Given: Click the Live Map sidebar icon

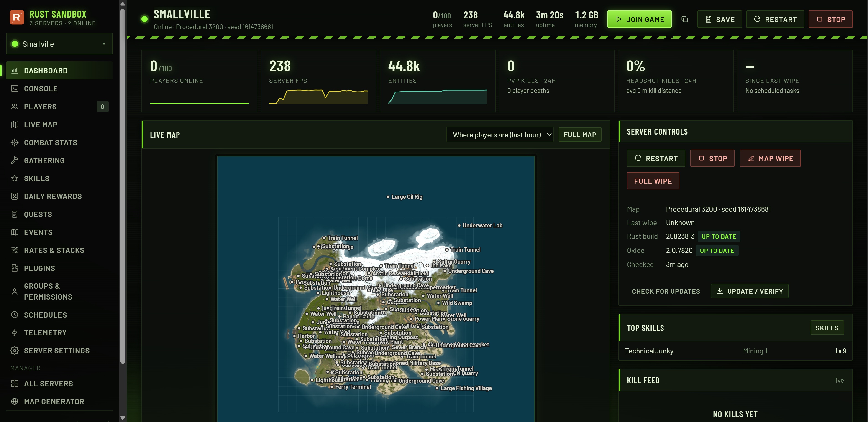Looking at the screenshot, I should 15,125.
